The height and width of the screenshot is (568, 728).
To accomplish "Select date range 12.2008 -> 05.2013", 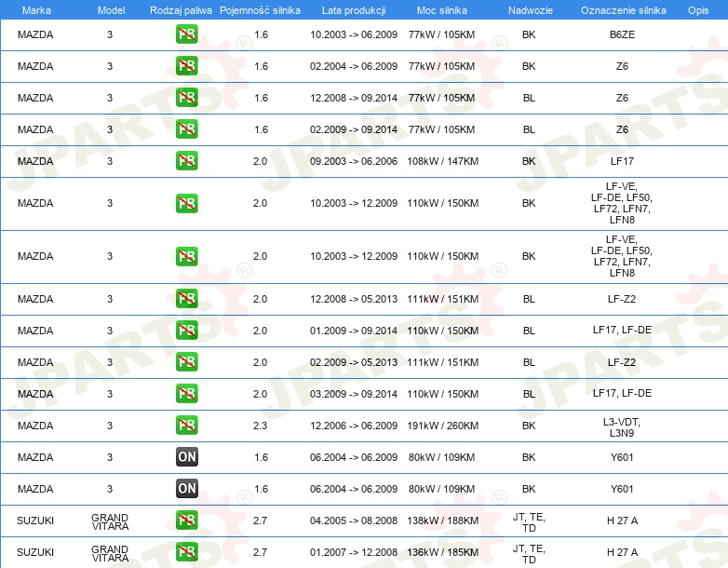I will [354, 299].
